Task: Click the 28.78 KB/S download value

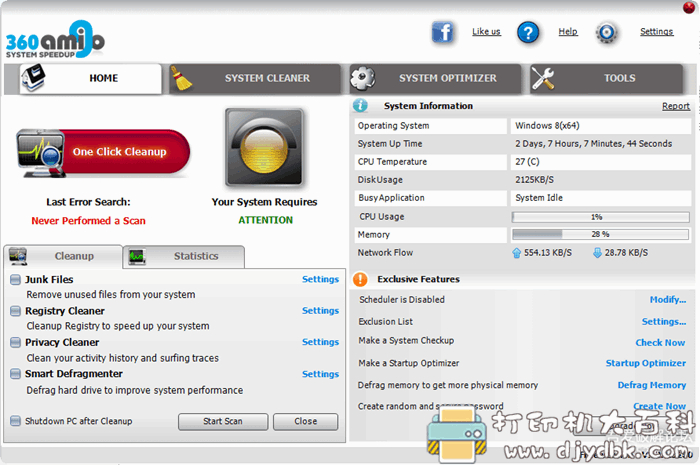Action: coord(626,253)
